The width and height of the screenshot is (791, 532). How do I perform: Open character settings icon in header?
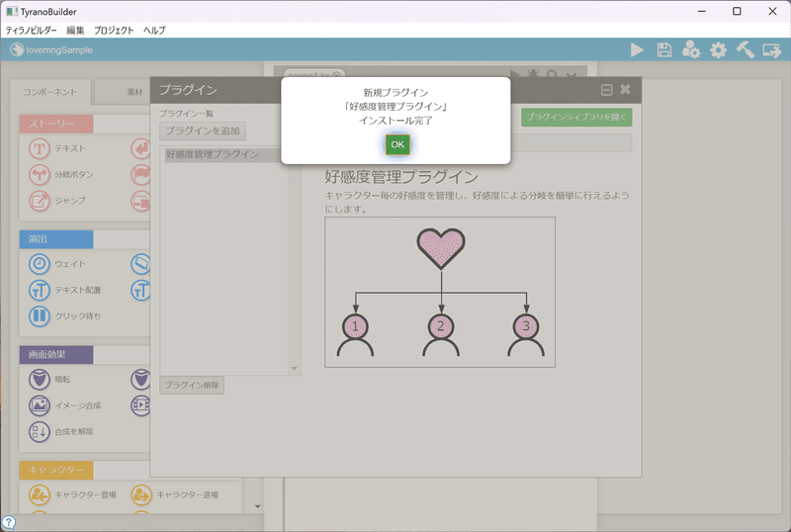pos(691,50)
